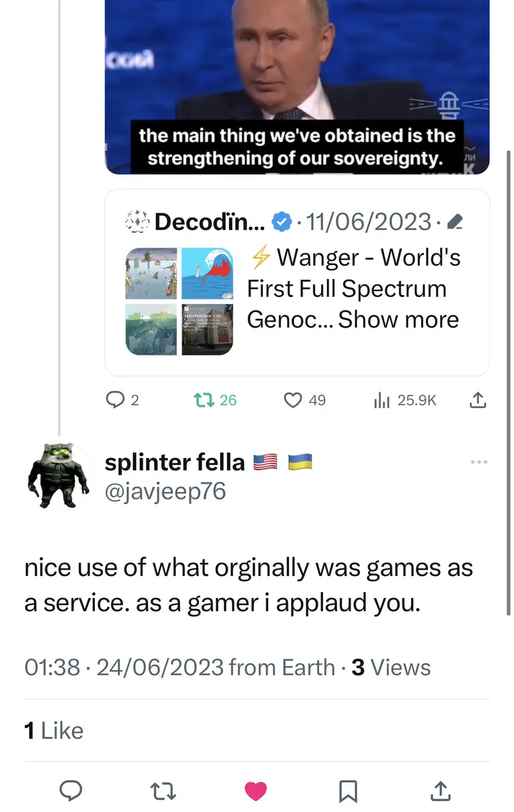Viewport: 514px width, 812px height.
Task: Bookmark splinter fella's tweet
Action: [347, 790]
